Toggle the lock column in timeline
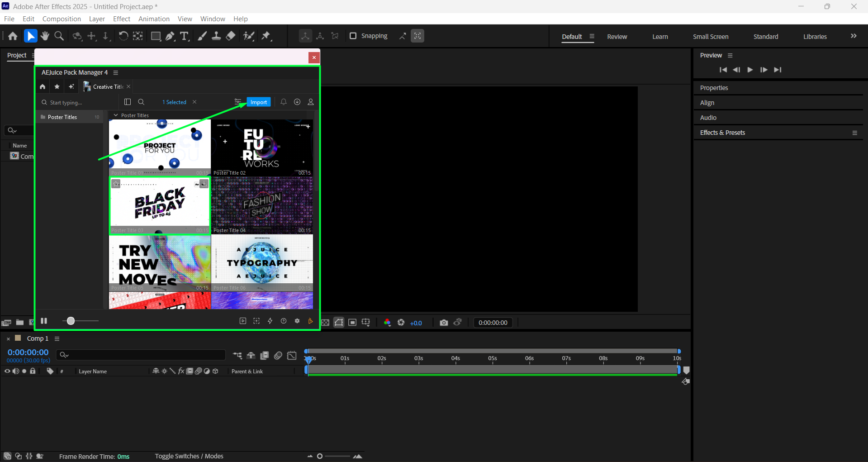The height and width of the screenshot is (462, 868). (33, 371)
